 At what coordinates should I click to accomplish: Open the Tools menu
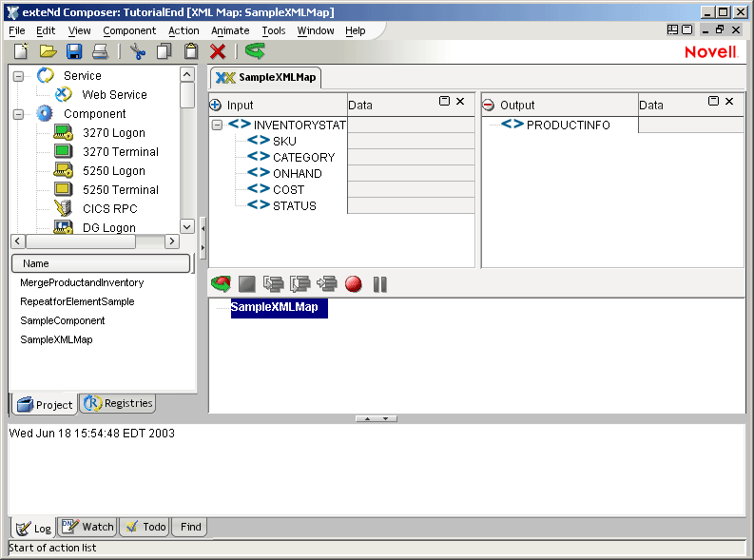pos(274,30)
